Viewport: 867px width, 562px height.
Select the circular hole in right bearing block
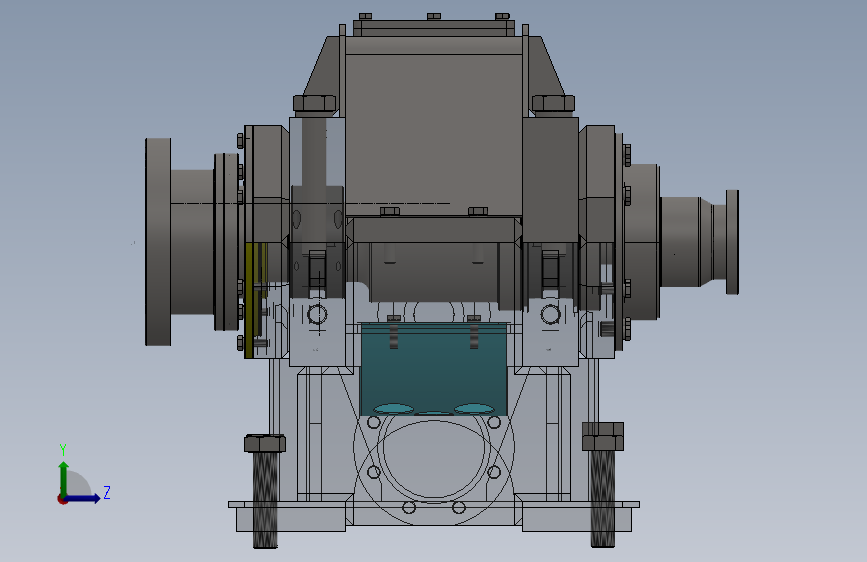tap(551, 315)
